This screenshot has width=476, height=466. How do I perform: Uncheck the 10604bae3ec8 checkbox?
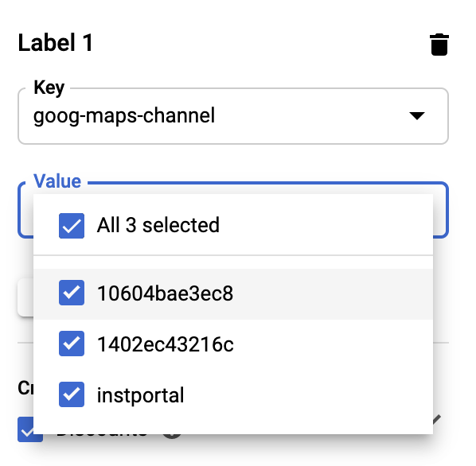[x=72, y=293]
